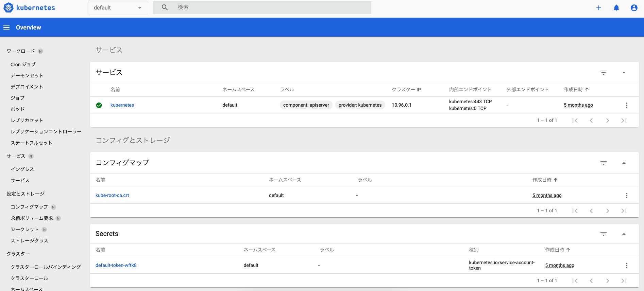Screen dimensions: 644x291
Task: Open filter for コンフィグマップ card
Action: 604,163
